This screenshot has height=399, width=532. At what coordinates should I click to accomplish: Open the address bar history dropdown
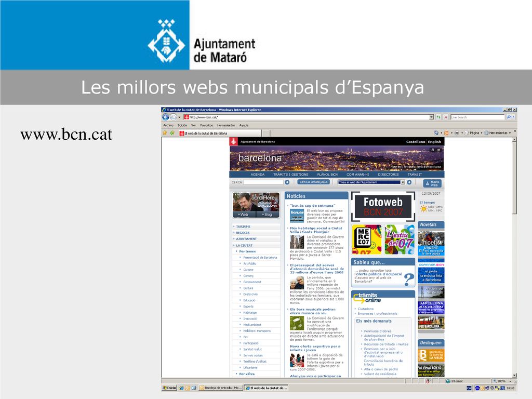coord(432,117)
